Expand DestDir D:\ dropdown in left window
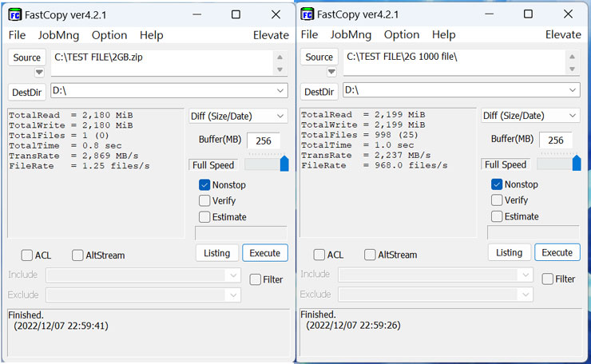Viewport: 591px width, 364px height. tap(280, 91)
